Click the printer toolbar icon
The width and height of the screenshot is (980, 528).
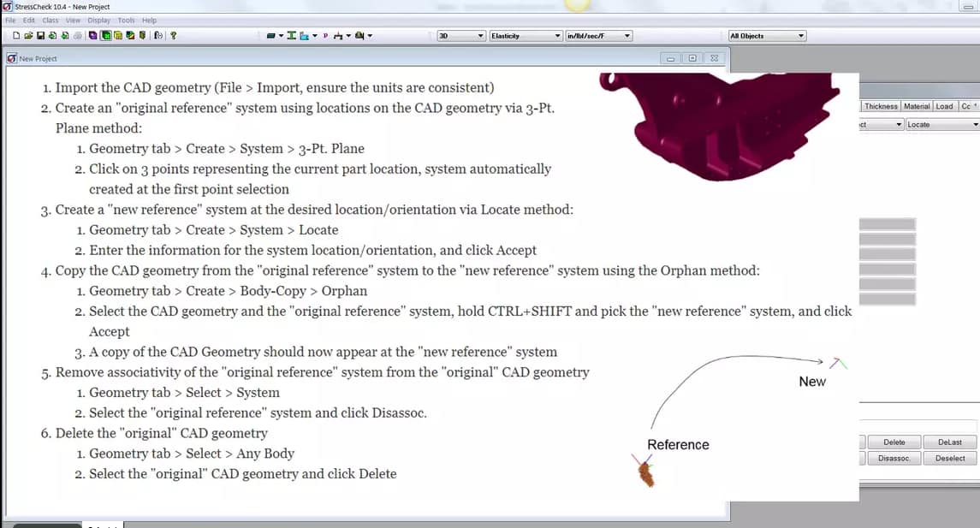pyautogui.click(x=75, y=35)
